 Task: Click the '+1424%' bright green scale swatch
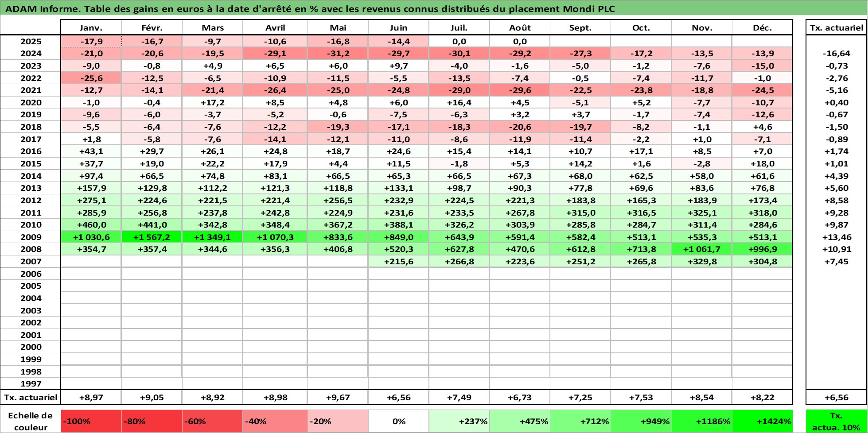(762, 421)
